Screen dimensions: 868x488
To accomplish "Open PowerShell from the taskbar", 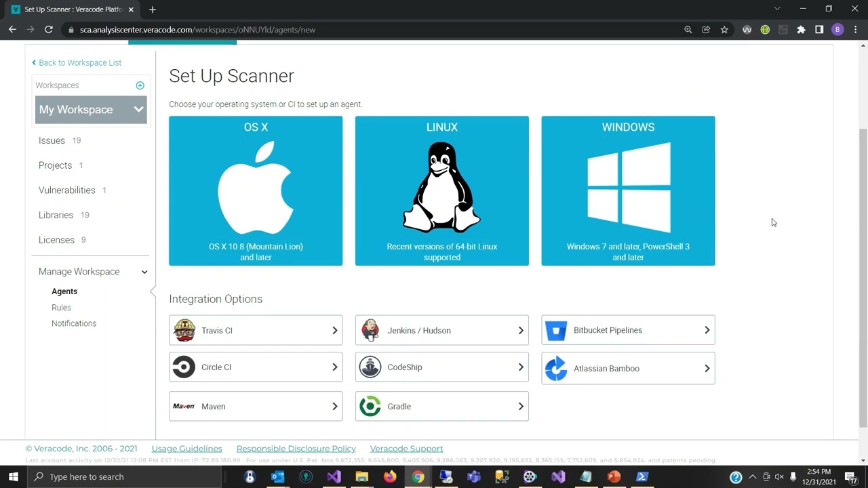I will tap(642, 476).
